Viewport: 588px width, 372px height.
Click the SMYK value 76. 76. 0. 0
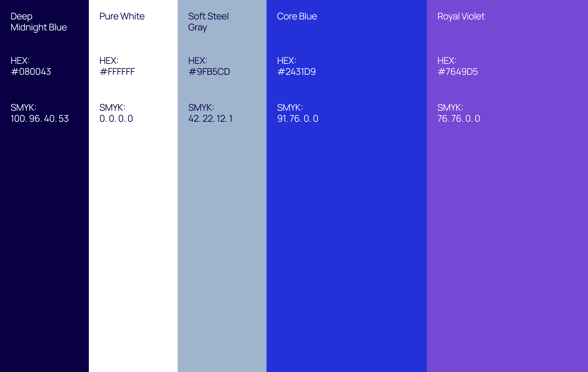(459, 119)
